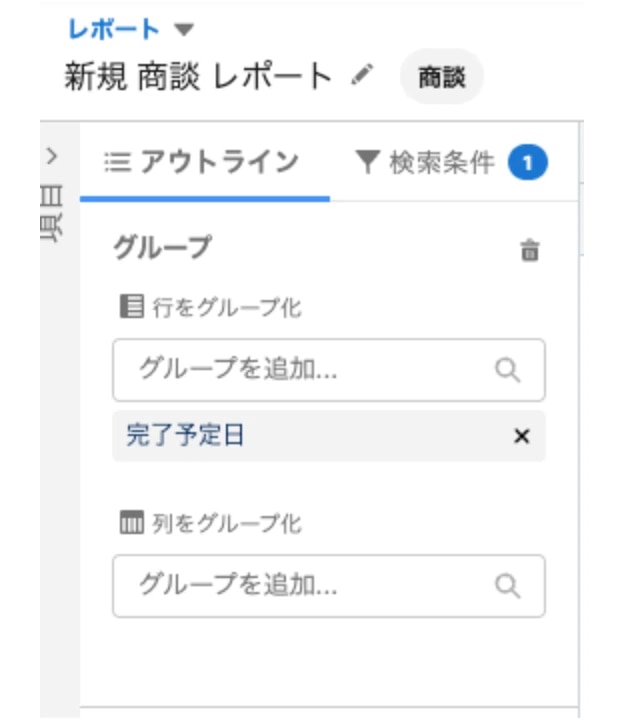Click the 商談 report type badge
Image resolution: width=624 pixels, height=728 pixels.
441,77
